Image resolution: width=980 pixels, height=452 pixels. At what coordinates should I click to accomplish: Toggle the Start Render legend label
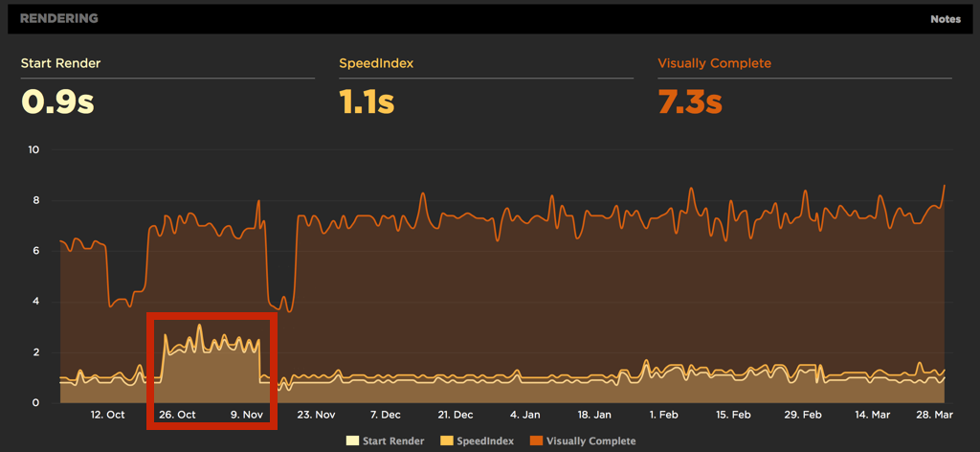[392, 441]
